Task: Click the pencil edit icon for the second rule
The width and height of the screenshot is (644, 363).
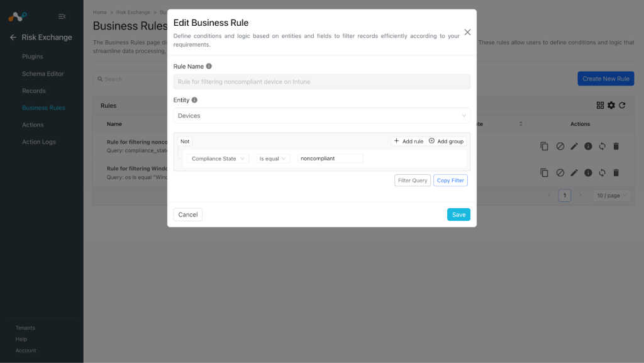Action: [574, 173]
